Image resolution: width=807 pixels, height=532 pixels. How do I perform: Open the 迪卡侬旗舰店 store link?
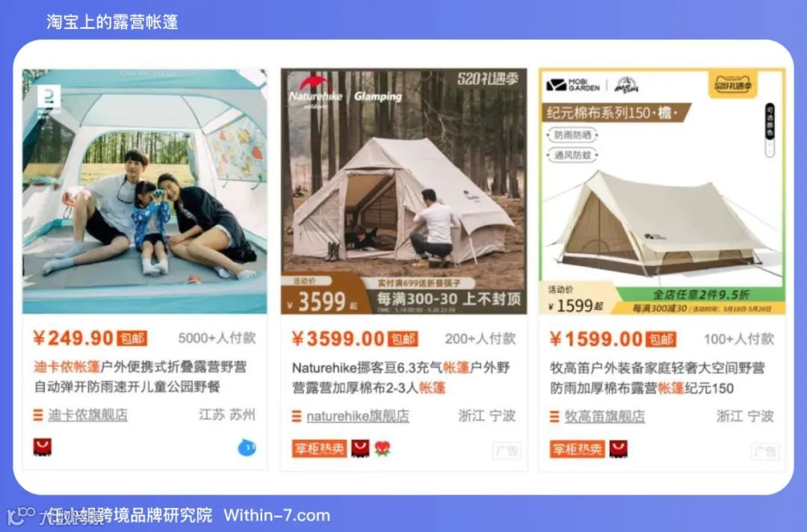pos(88,415)
